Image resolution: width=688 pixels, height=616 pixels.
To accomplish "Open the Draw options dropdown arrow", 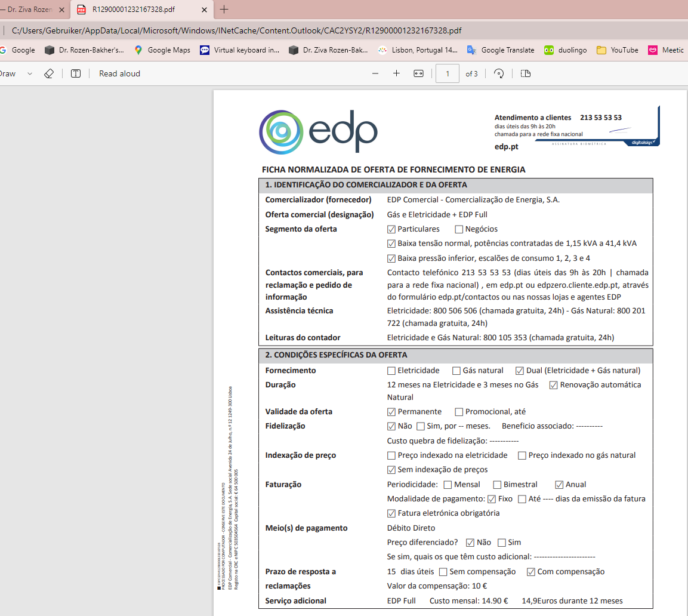I will [30, 74].
